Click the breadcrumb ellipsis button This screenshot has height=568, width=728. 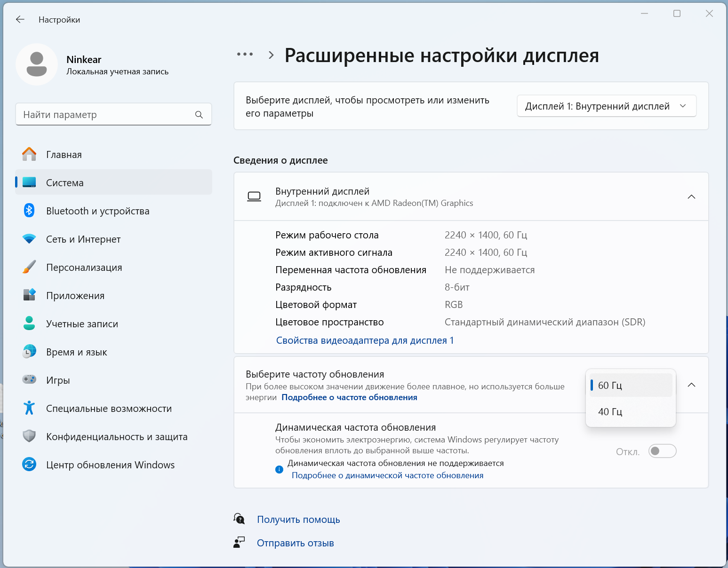(x=245, y=55)
